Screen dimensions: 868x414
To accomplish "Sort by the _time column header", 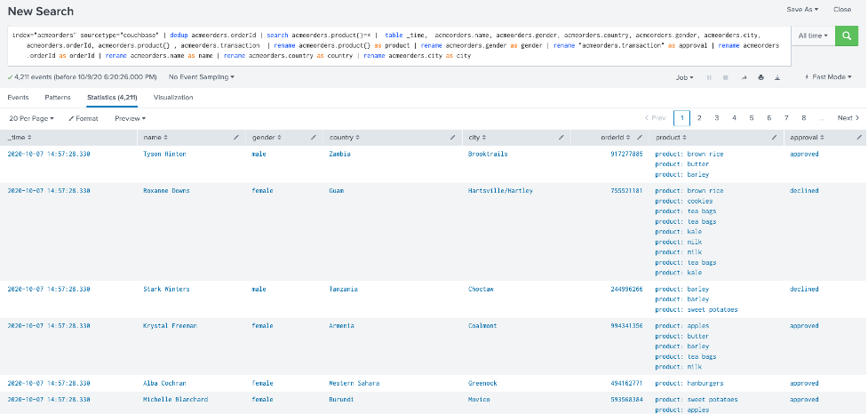I will (x=20, y=138).
